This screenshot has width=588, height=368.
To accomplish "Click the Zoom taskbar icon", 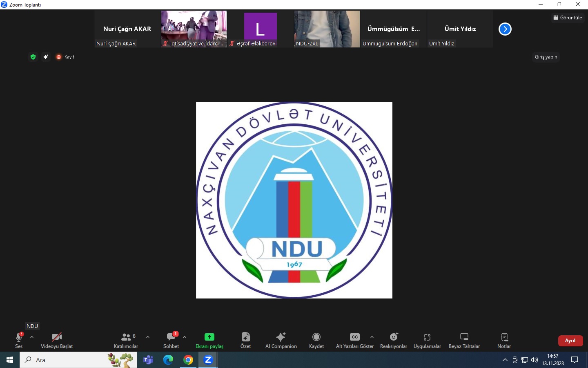I will (x=208, y=360).
